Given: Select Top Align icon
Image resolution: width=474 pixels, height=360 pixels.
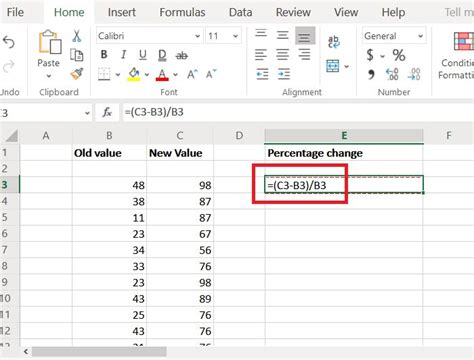Looking at the screenshot, I should 261,34.
